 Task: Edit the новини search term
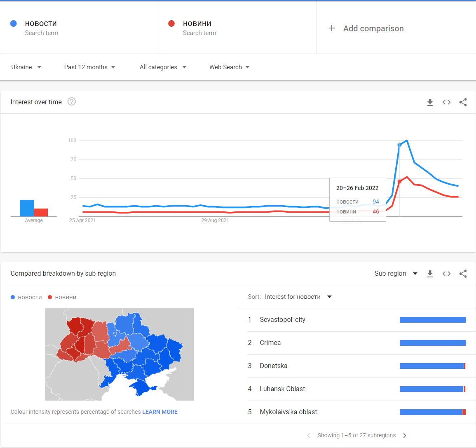point(238,28)
